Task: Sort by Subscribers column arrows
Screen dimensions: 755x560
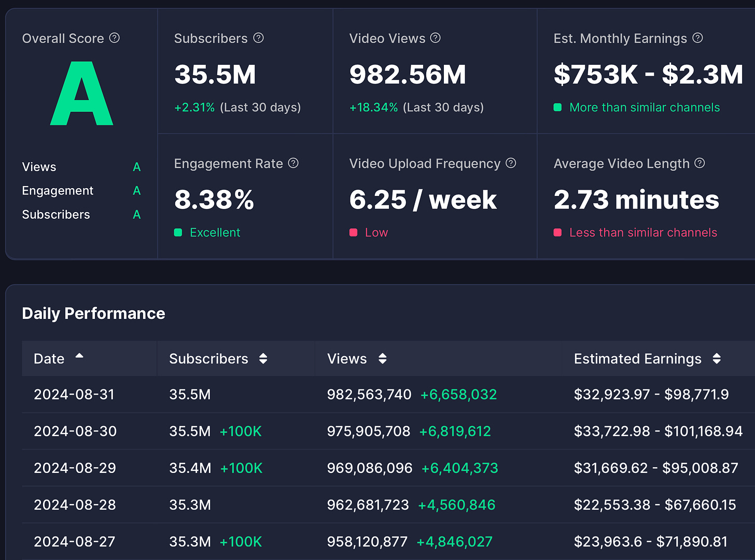Action: click(x=263, y=358)
